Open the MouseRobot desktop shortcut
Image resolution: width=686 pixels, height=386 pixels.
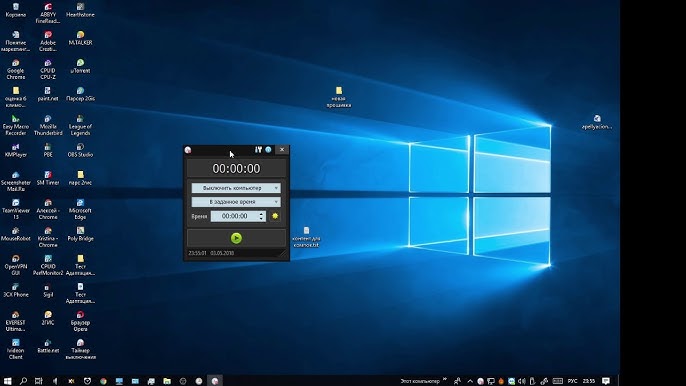(16, 234)
